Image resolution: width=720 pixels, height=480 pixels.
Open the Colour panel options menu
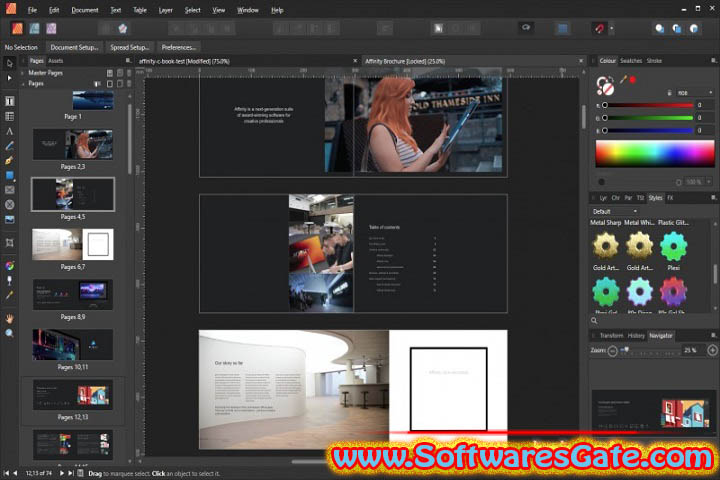714,61
